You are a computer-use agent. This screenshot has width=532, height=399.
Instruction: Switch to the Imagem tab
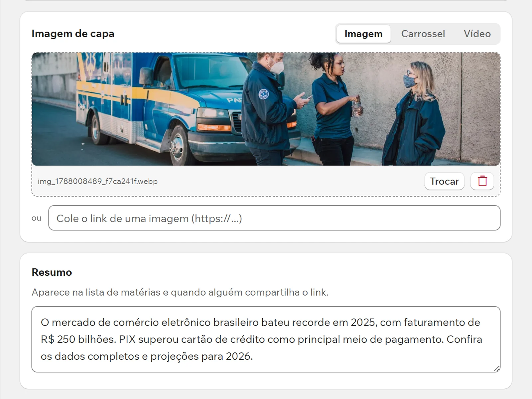(x=363, y=34)
